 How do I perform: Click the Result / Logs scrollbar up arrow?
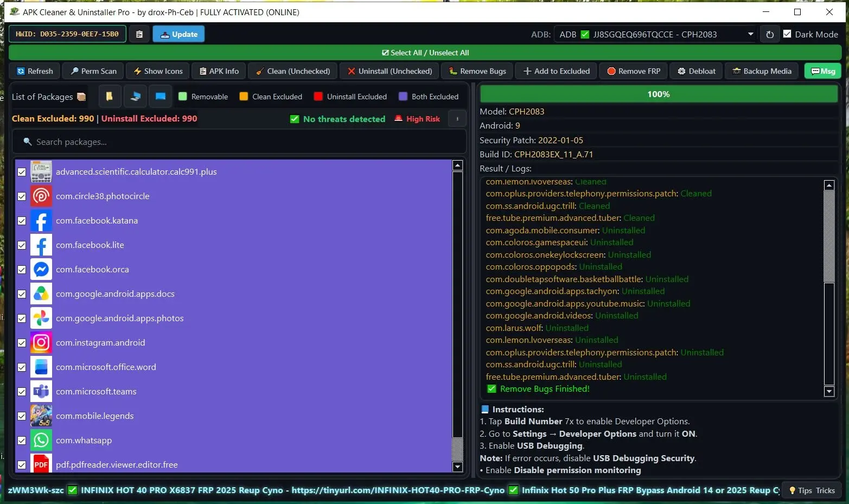click(x=829, y=186)
